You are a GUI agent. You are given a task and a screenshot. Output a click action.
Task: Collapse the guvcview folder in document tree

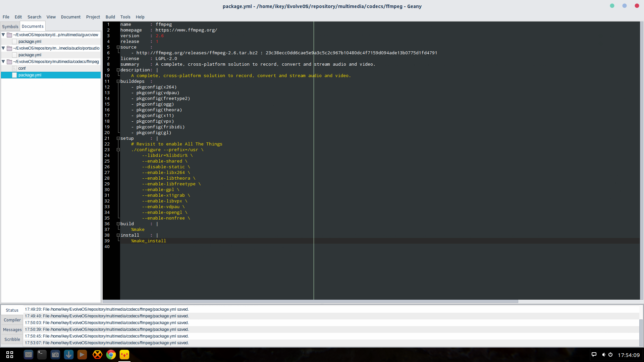[3, 35]
